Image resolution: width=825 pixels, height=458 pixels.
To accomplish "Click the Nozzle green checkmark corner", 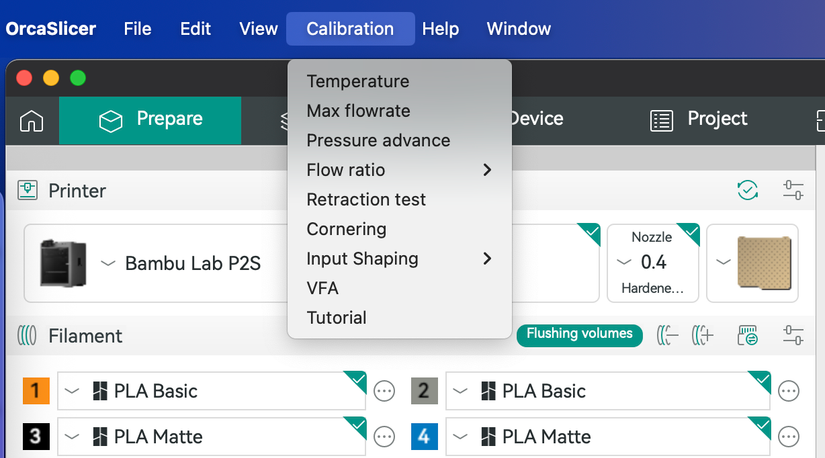I will pyautogui.click(x=691, y=232).
